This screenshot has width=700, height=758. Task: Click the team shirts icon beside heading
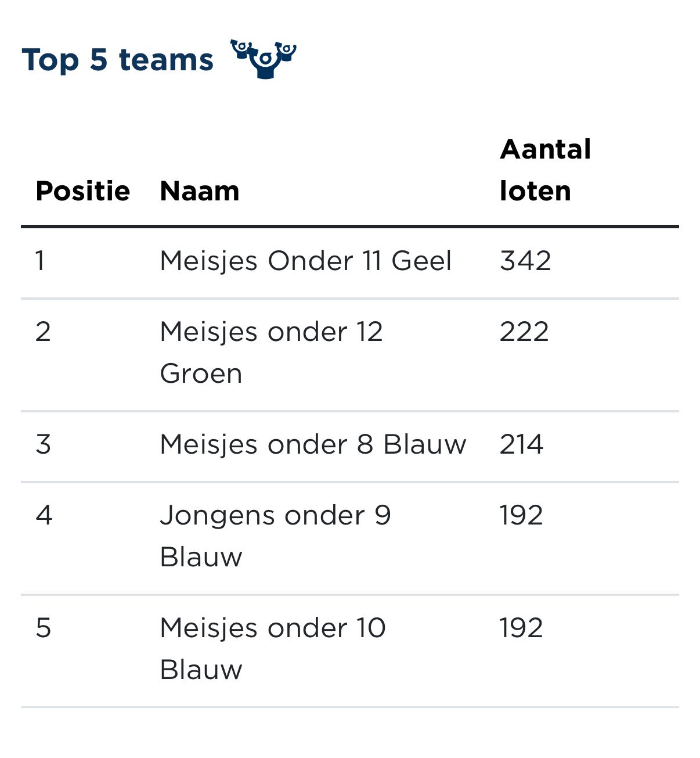pyautogui.click(x=264, y=58)
